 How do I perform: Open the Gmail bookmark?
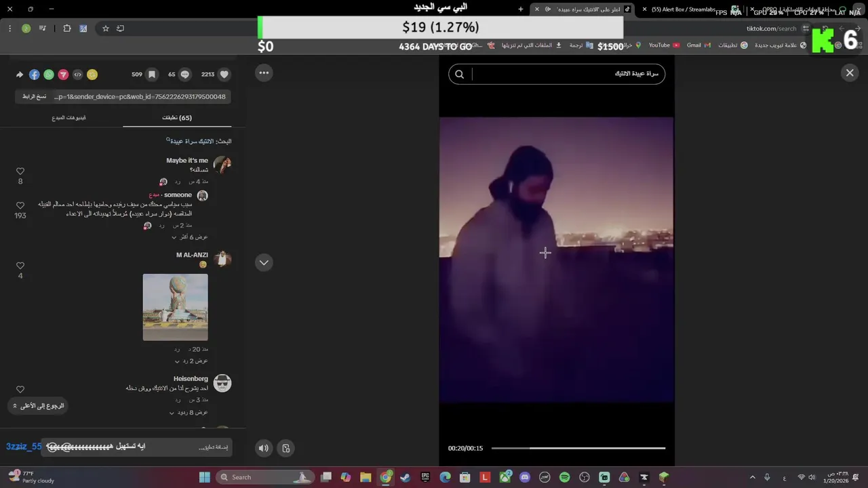tap(698, 45)
